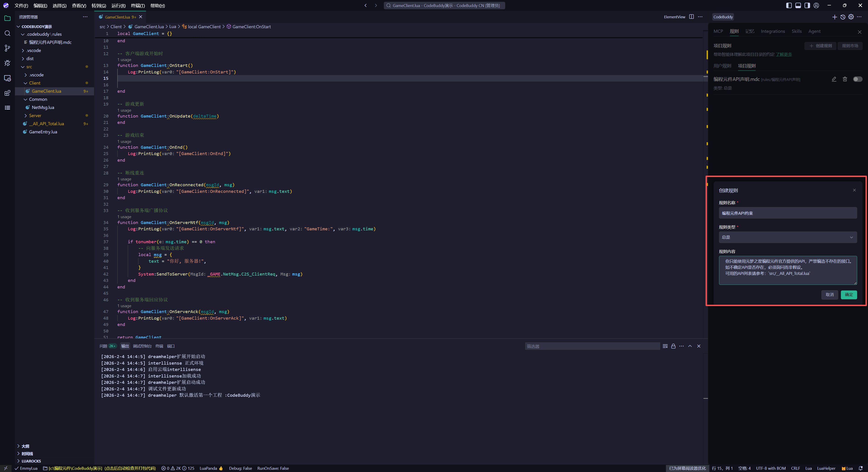Screen dimensions: 868x472
Task: Open the 了解更多 link
Action: pyautogui.click(x=784, y=54)
